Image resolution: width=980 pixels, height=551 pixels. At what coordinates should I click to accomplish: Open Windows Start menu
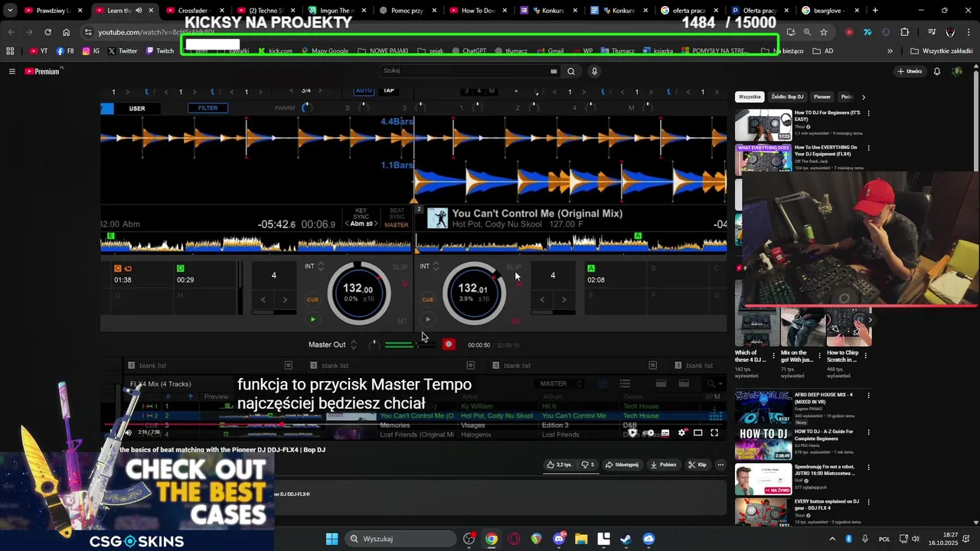pyautogui.click(x=332, y=539)
